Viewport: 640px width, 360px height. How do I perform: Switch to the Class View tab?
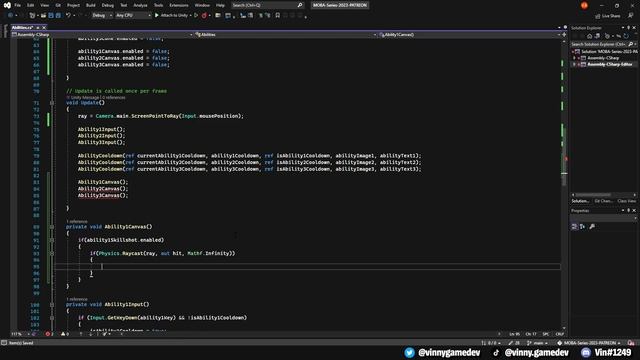coord(627,201)
